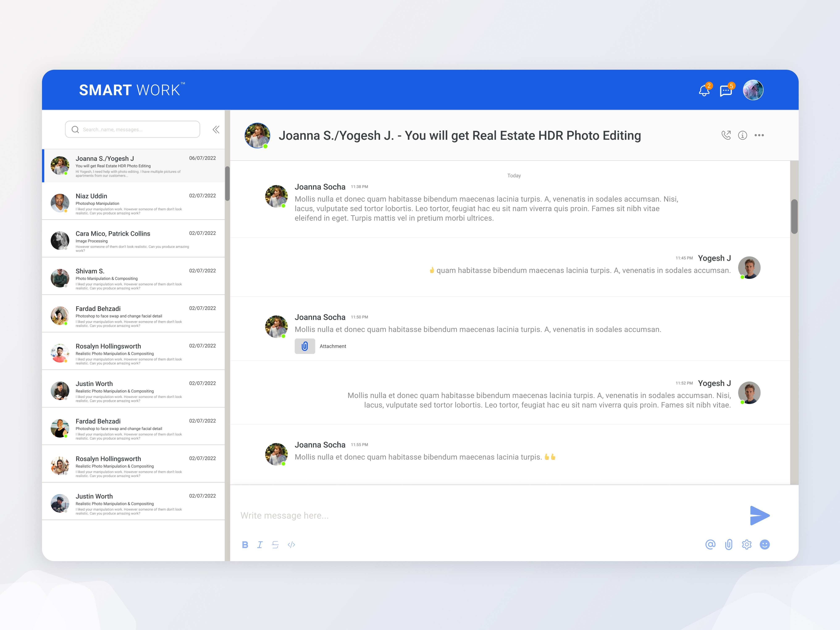
Task: Open the emoji picker smiley icon
Action: 764,545
